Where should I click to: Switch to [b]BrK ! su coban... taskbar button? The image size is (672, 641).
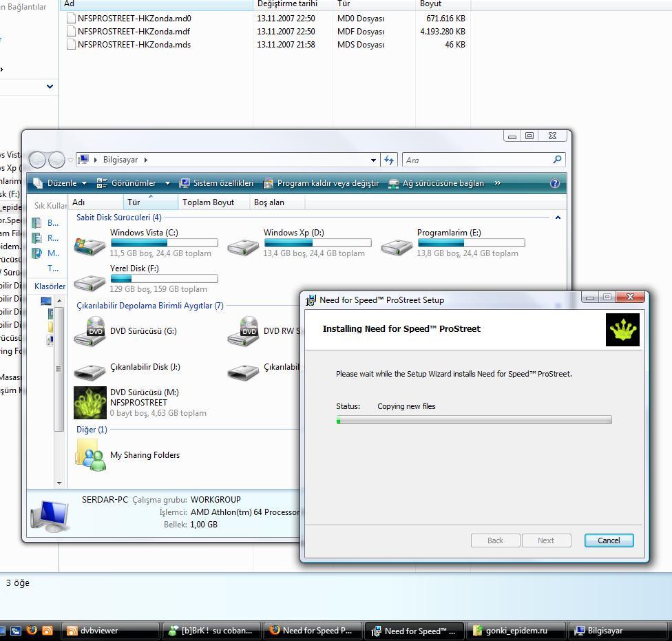[x=211, y=631]
